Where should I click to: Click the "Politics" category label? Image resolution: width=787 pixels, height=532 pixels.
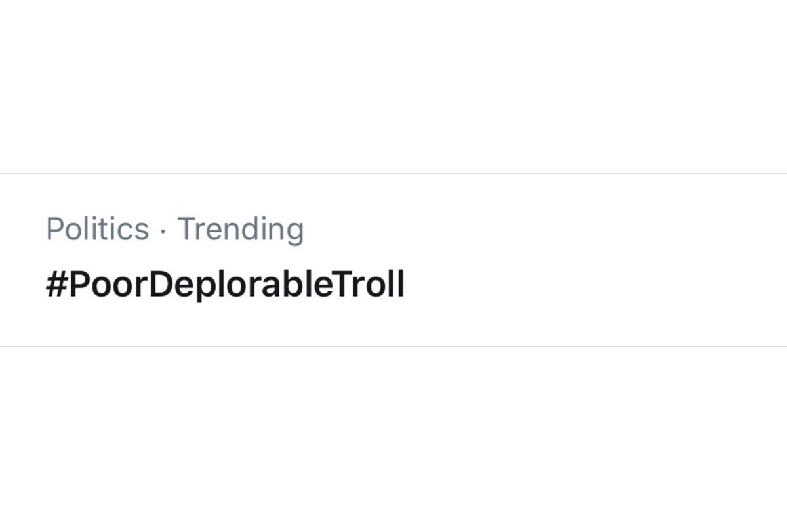pos(97,230)
